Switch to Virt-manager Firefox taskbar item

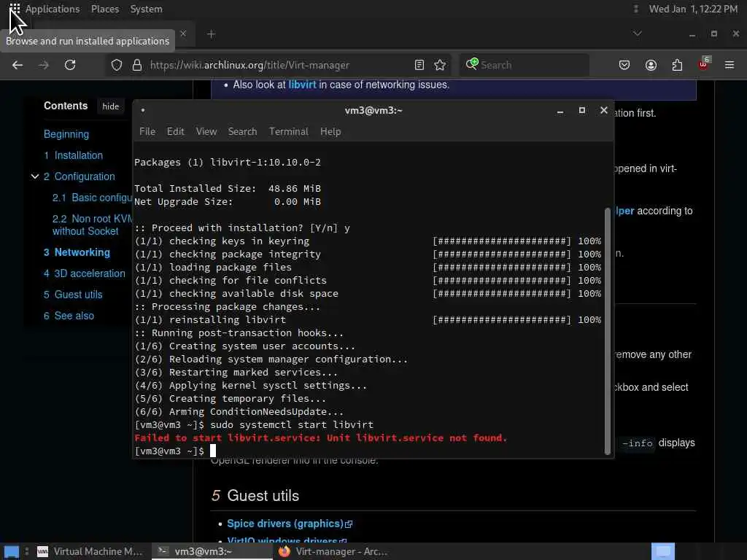click(x=333, y=551)
